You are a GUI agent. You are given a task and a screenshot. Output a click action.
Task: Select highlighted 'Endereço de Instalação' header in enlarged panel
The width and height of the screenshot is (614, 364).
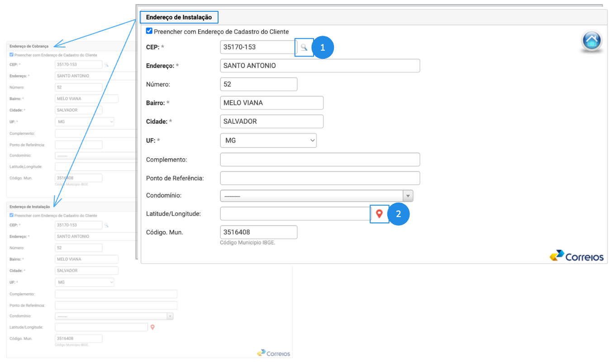click(x=179, y=17)
